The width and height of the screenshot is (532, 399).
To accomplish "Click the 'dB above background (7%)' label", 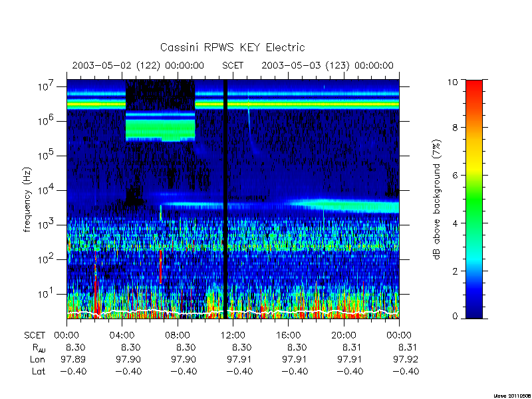I will (438, 199).
